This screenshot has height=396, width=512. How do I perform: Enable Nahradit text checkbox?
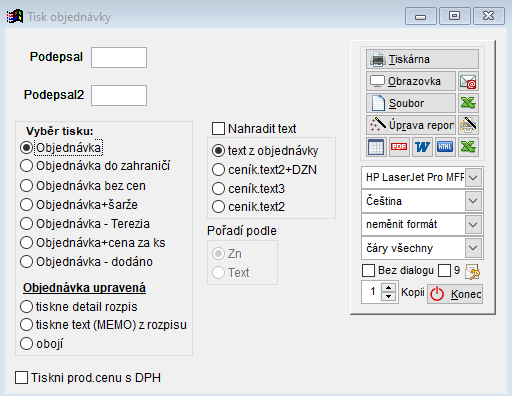coord(218,128)
